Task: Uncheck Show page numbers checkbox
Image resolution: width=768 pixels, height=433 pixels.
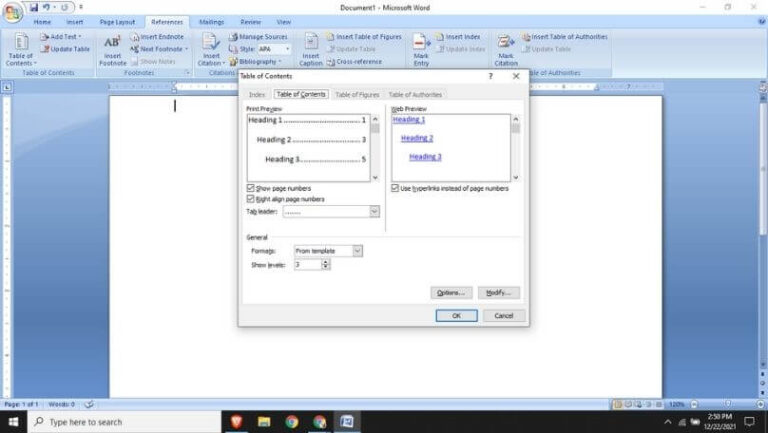Action: 250,188
